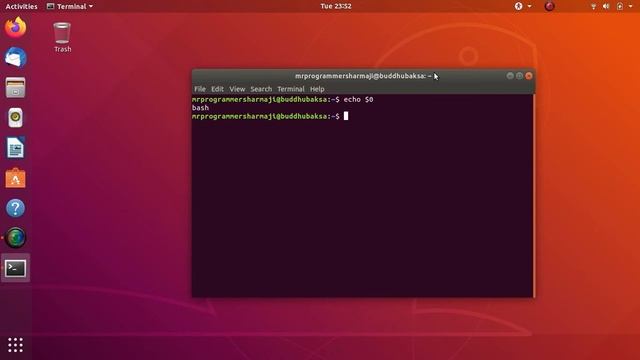This screenshot has height=360, width=640.
Task: Click the network status icon
Action: coord(593,6)
